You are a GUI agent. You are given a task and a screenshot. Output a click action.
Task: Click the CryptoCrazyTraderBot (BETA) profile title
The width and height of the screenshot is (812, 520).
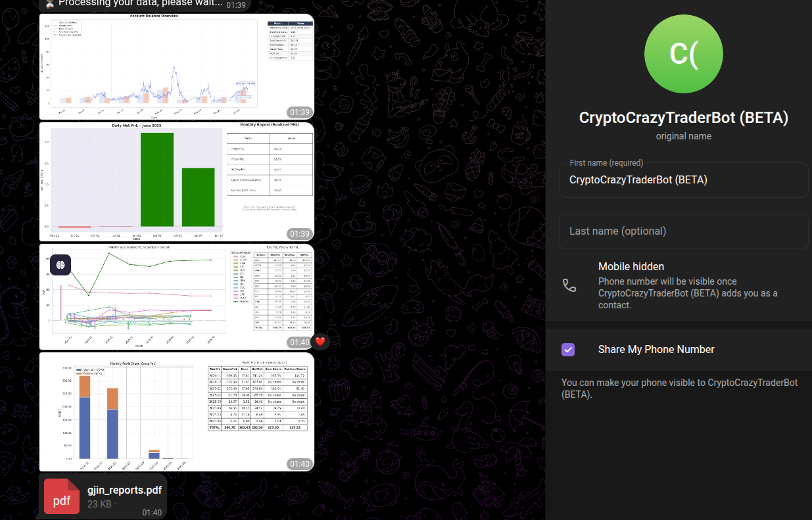coord(683,118)
